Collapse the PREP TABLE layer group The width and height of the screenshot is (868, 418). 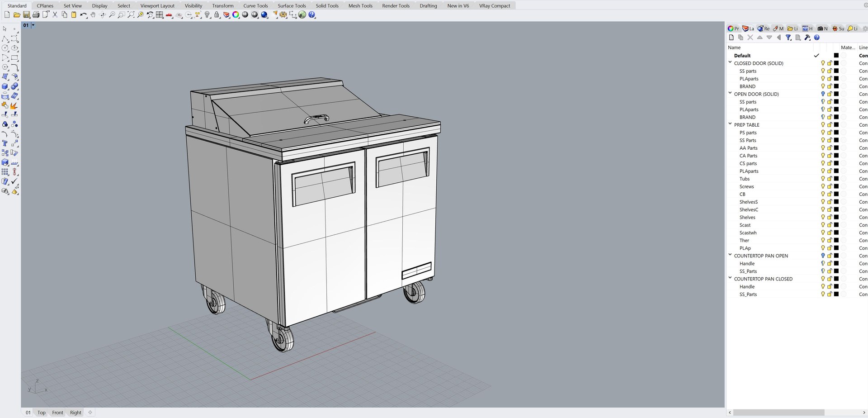coord(730,124)
